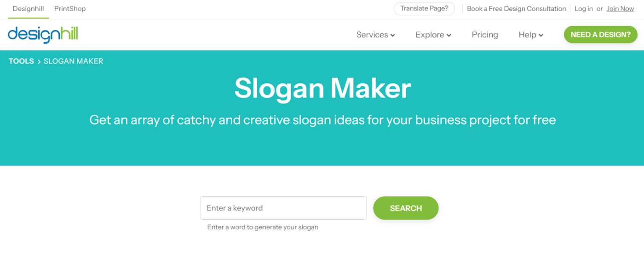Open the Services dropdown menu

[x=375, y=35]
